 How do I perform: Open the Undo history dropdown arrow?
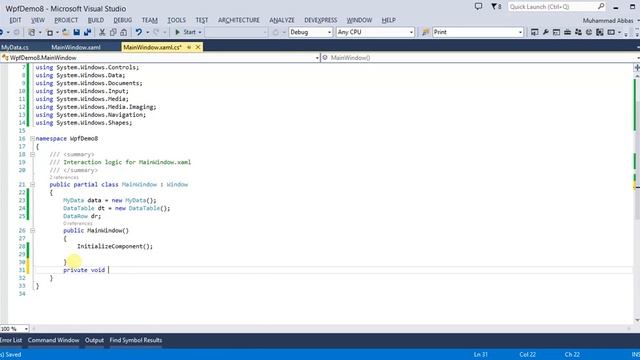(147, 32)
